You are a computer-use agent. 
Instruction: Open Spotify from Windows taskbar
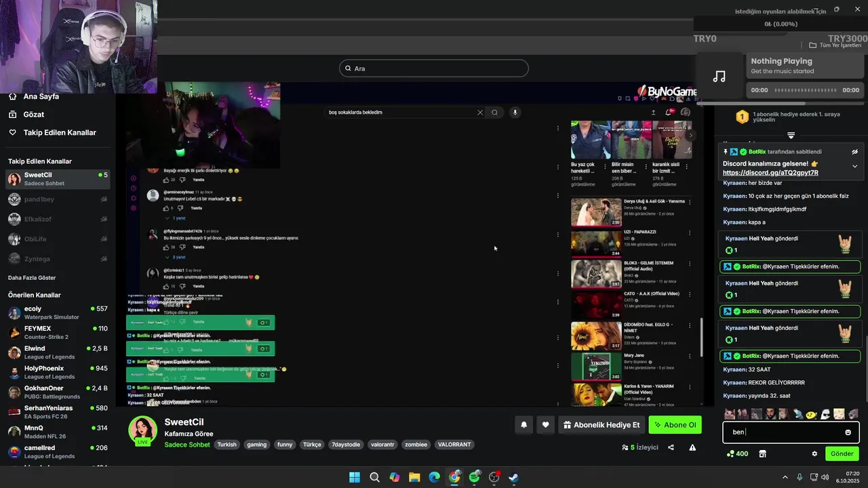tap(474, 477)
